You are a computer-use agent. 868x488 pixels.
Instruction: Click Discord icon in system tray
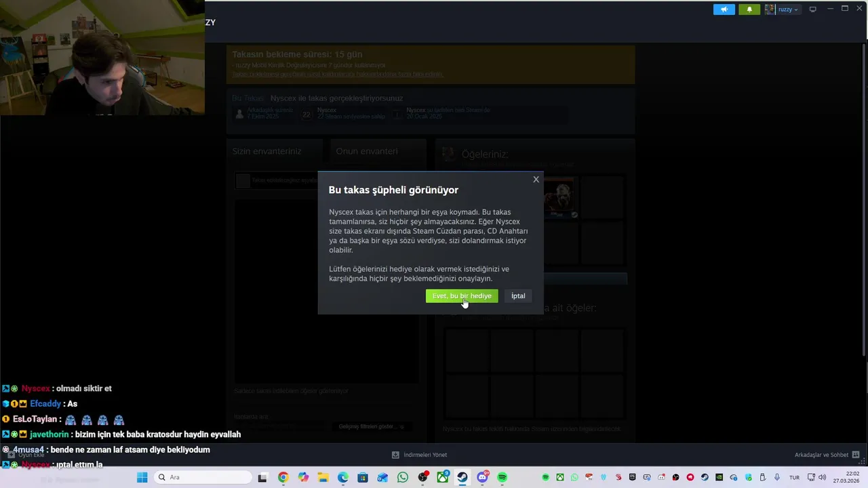pyautogui.click(x=662, y=477)
